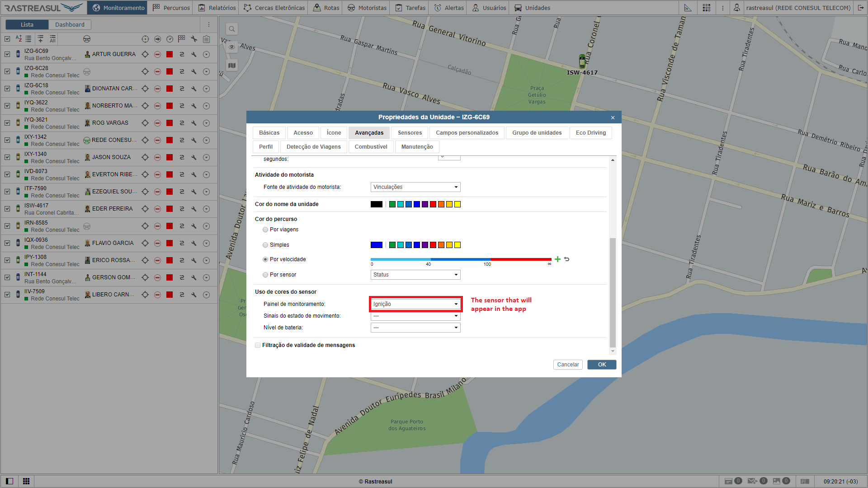Open the Relatórios menu item
The height and width of the screenshot is (488, 868).
pos(217,8)
